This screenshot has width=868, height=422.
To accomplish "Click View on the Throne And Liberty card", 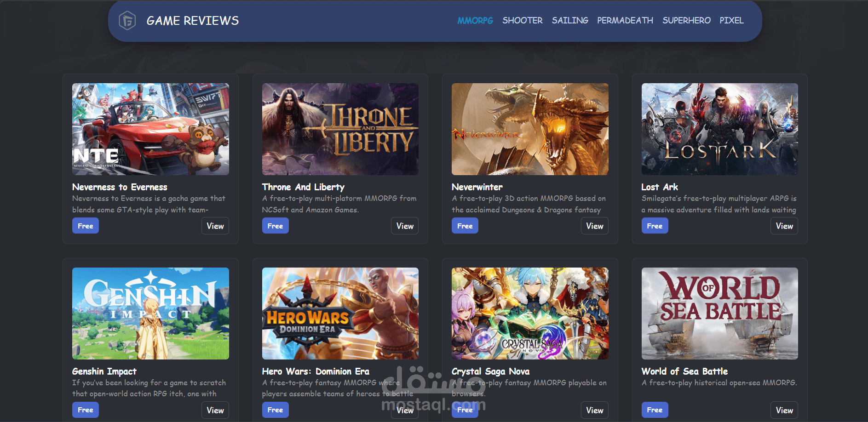I will click(405, 226).
